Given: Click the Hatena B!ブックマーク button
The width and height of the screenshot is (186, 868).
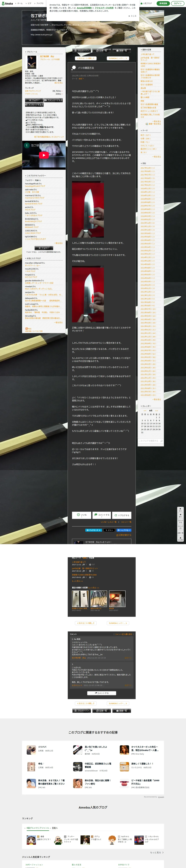Looking at the screenshot, I should (x=93, y=530).
